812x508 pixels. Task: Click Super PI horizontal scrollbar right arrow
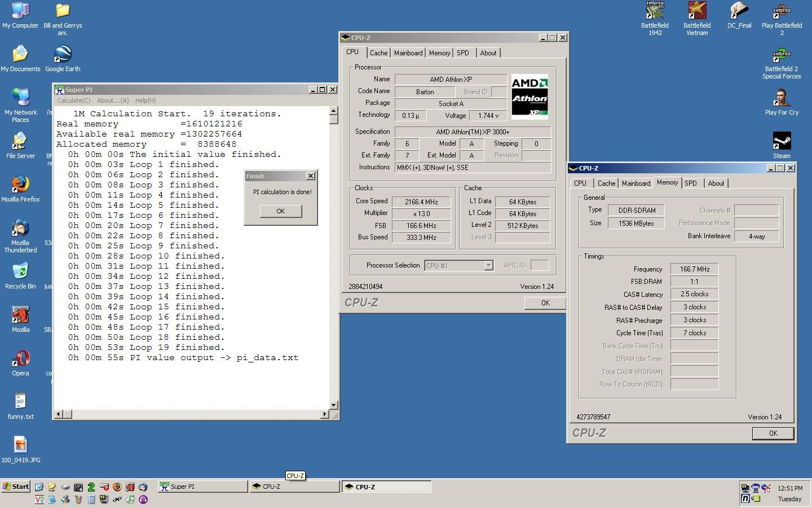point(324,414)
